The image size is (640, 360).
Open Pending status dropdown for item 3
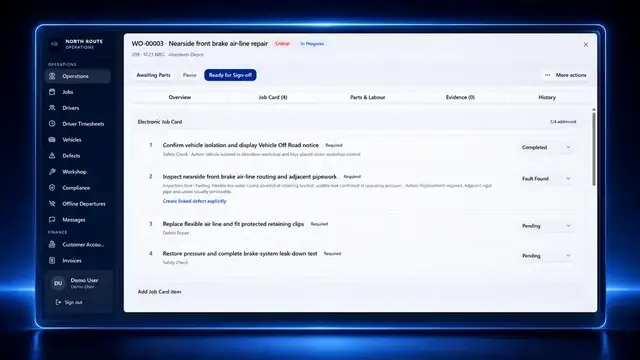coord(546,226)
